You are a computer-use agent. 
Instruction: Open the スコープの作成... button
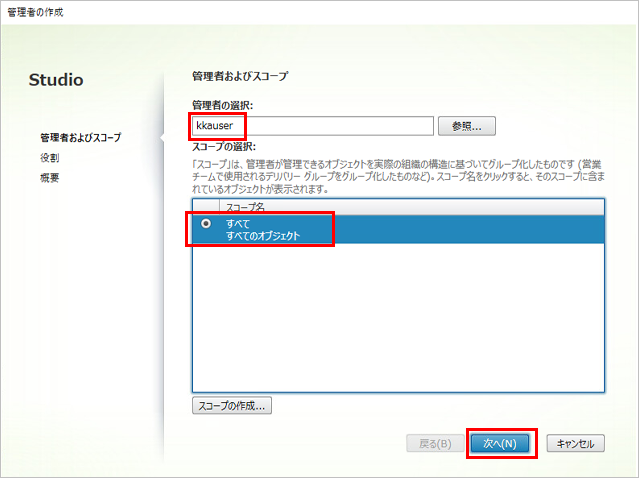[x=231, y=406]
